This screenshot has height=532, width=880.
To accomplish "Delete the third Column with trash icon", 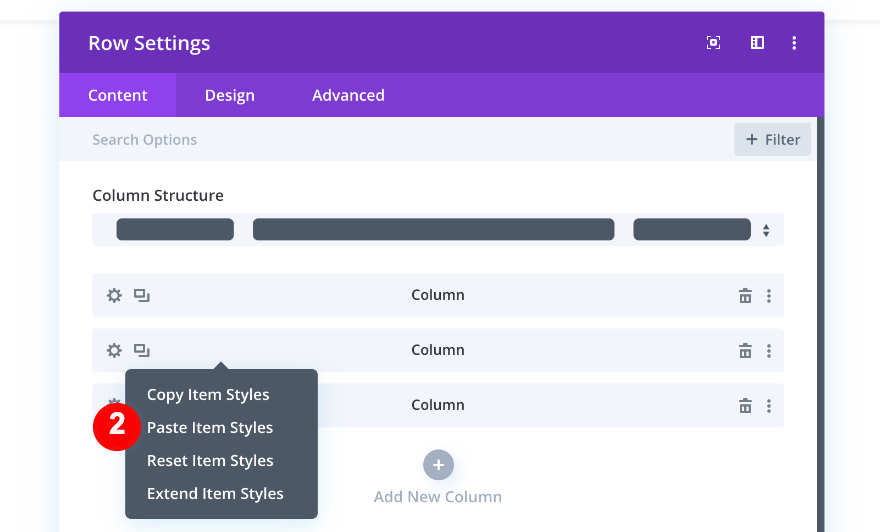I will pyautogui.click(x=745, y=405).
